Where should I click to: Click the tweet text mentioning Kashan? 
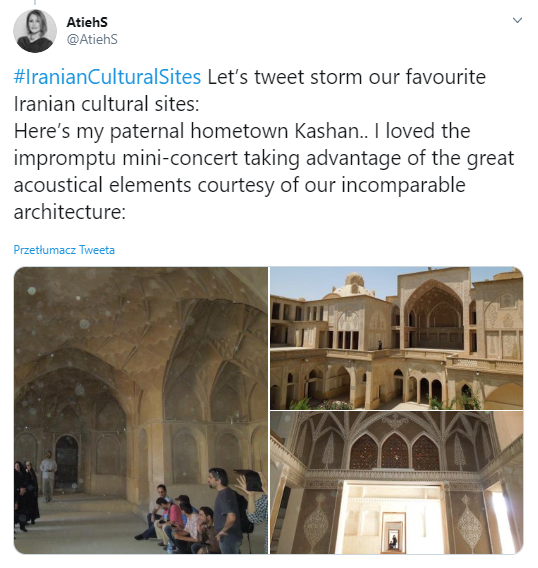coord(242,131)
